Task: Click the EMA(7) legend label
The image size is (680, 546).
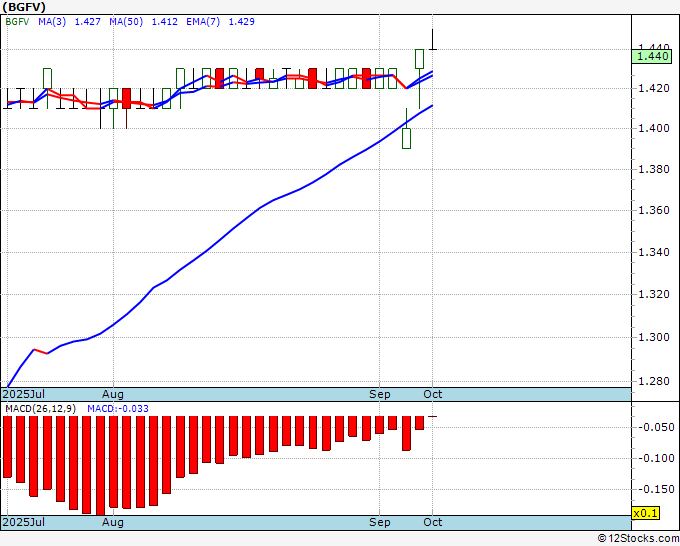Action: pyautogui.click(x=203, y=22)
